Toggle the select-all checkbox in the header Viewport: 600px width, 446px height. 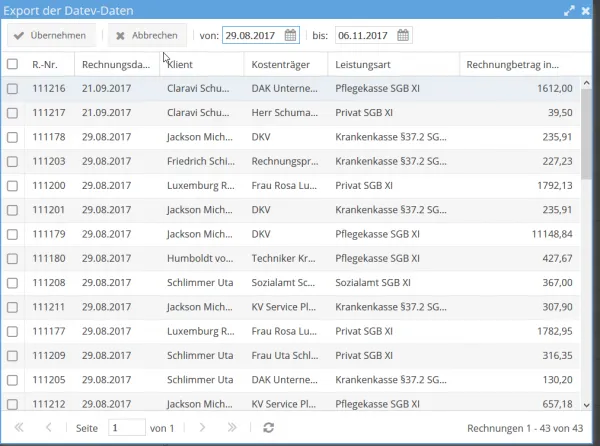[x=12, y=64]
